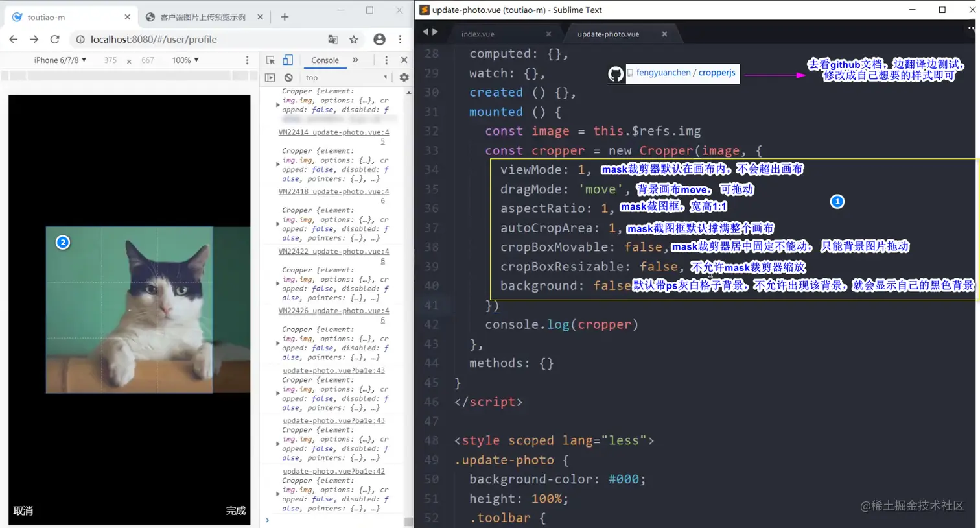The image size is (980, 528).
Task: Click 'background-color: #000;' in the editor
Action: click(x=557, y=479)
